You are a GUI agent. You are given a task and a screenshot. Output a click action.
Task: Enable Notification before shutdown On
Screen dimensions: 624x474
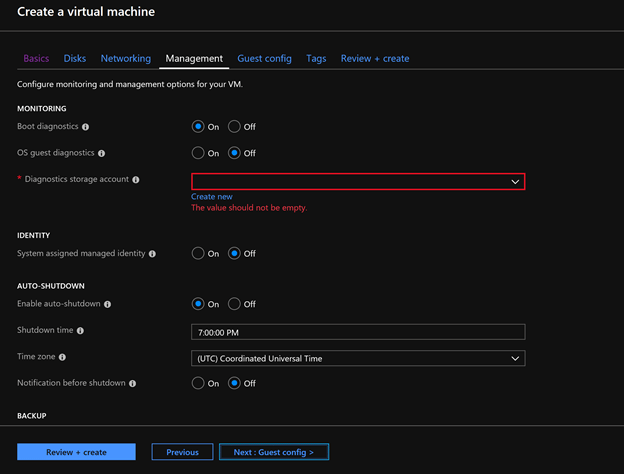(x=198, y=383)
